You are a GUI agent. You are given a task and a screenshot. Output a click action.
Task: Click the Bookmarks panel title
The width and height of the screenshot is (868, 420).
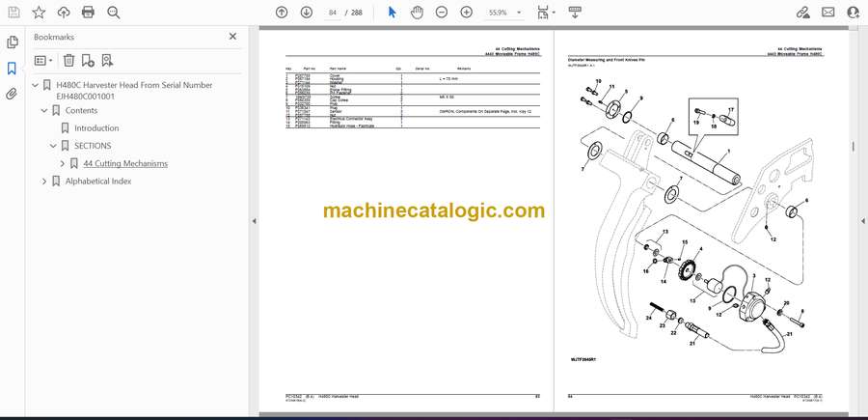[54, 37]
